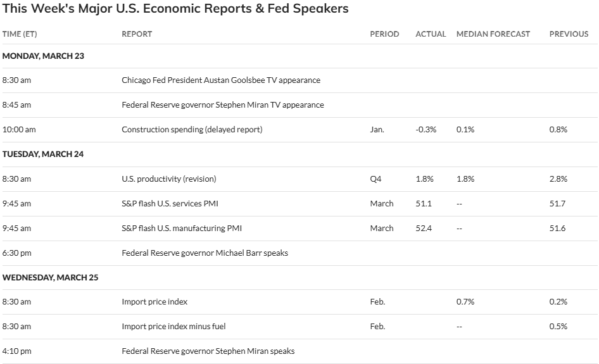This screenshot has height=364, width=599.
Task: Select S&P flash U.S. manufacturing PMI report
Action: click(182, 229)
